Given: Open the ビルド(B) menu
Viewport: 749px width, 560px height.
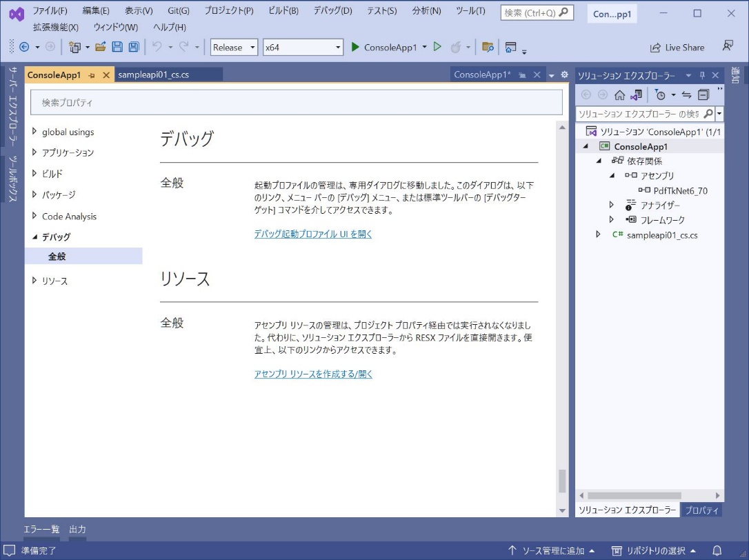Looking at the screenshot, I should pyautogui.click(x=283, y=11).
